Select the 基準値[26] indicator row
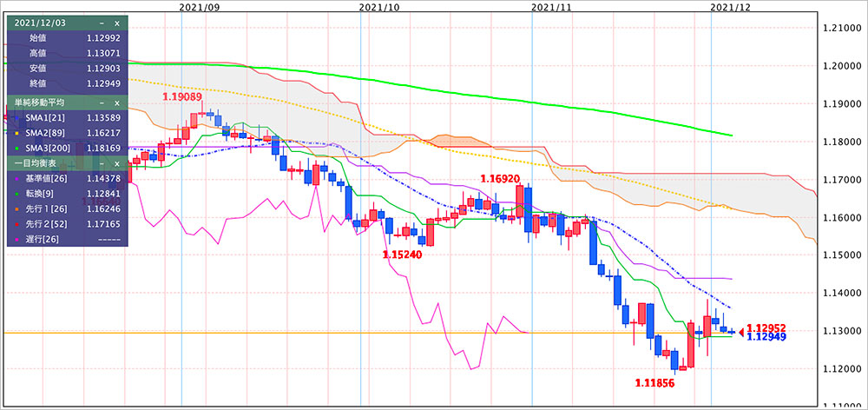Image resolution: width=868 pixels, height=410 pixels. click(x=65, y=178)
